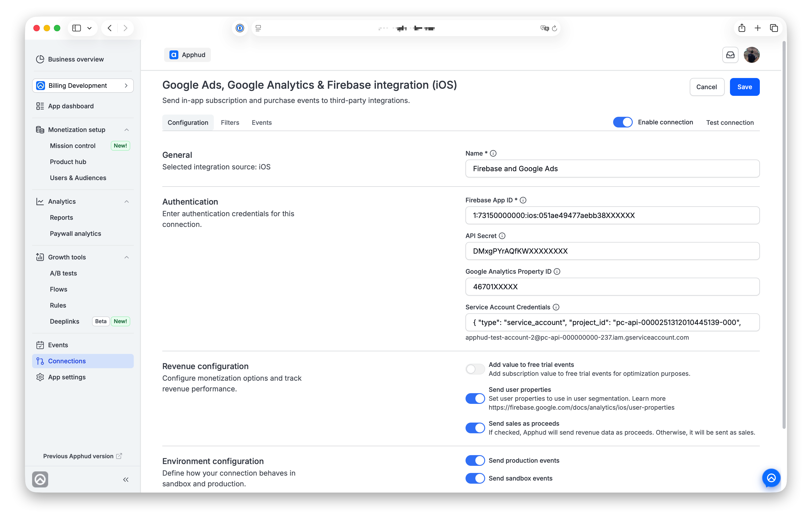This screenshot has width=812, height=526.
Task: Click the App dashboard grid icon
Action: (x=40, y=106)
